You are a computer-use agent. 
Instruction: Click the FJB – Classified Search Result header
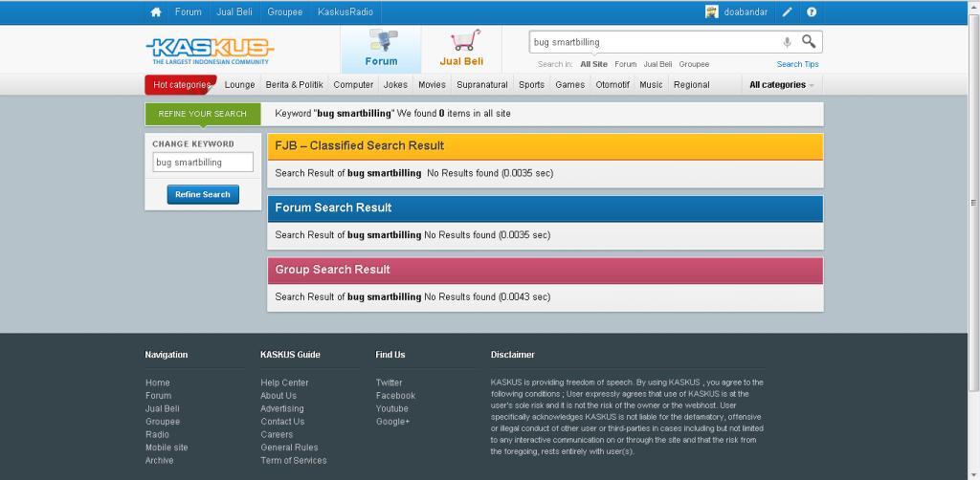pyautogui.click(x=545, y=146)
